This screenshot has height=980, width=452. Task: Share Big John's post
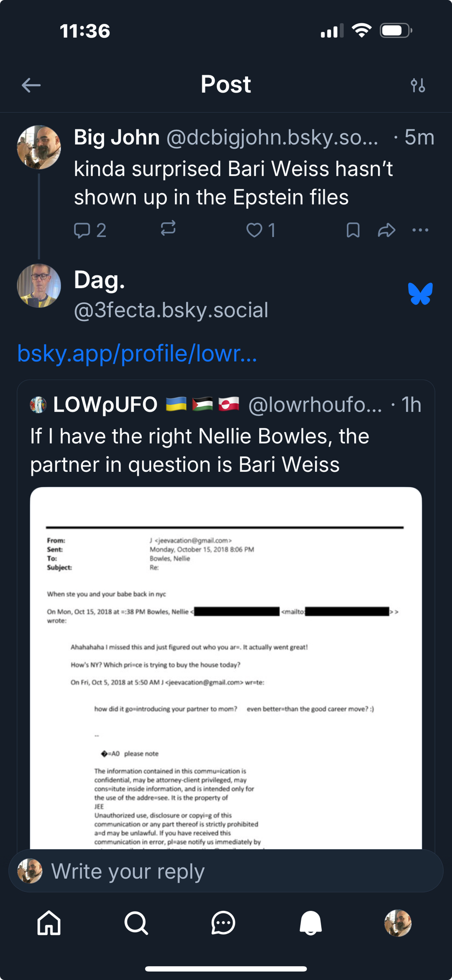pyautogui.click(x=386, y=230)
